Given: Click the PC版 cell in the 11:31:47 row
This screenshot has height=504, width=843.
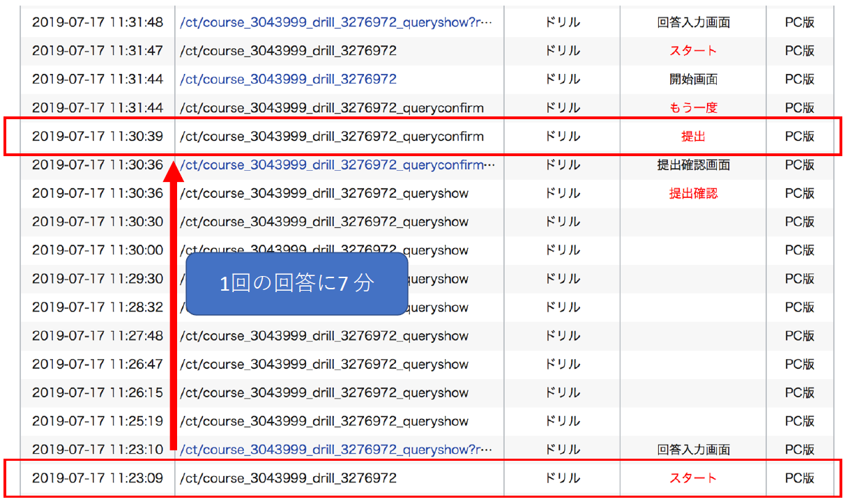Looking at the screenshot, I should pos(800,51).
